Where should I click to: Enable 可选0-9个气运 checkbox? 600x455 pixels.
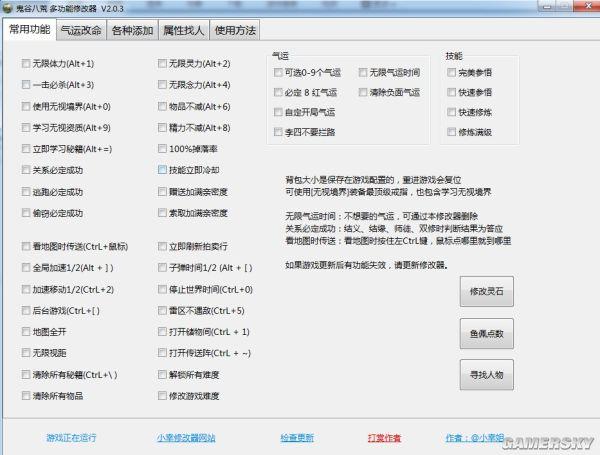point(278,72)
